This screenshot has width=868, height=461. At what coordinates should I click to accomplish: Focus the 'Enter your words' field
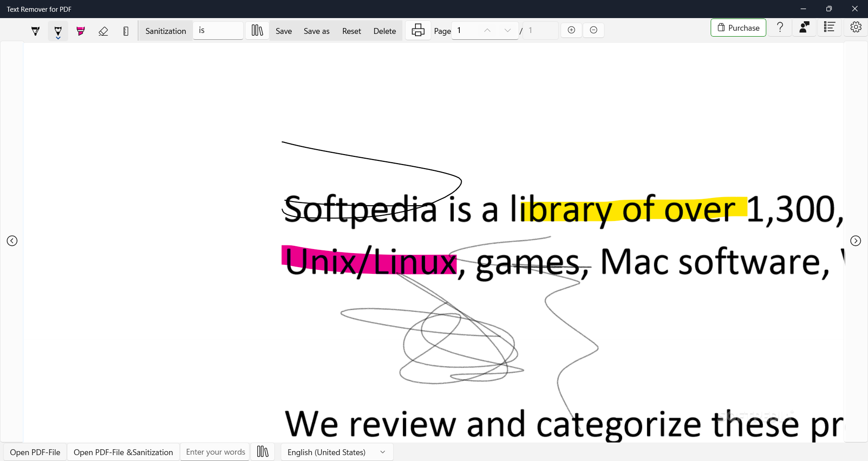pyautogui.click(x=215, y=452)
